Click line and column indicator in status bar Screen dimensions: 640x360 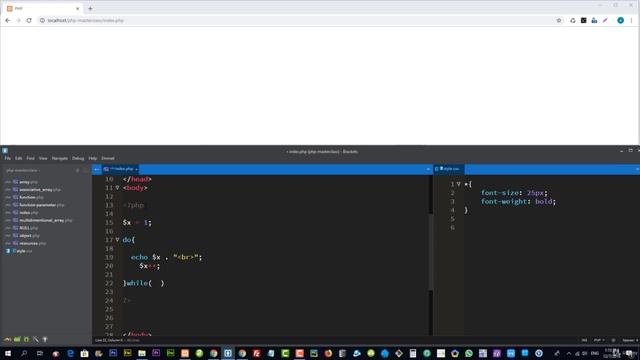109,340
